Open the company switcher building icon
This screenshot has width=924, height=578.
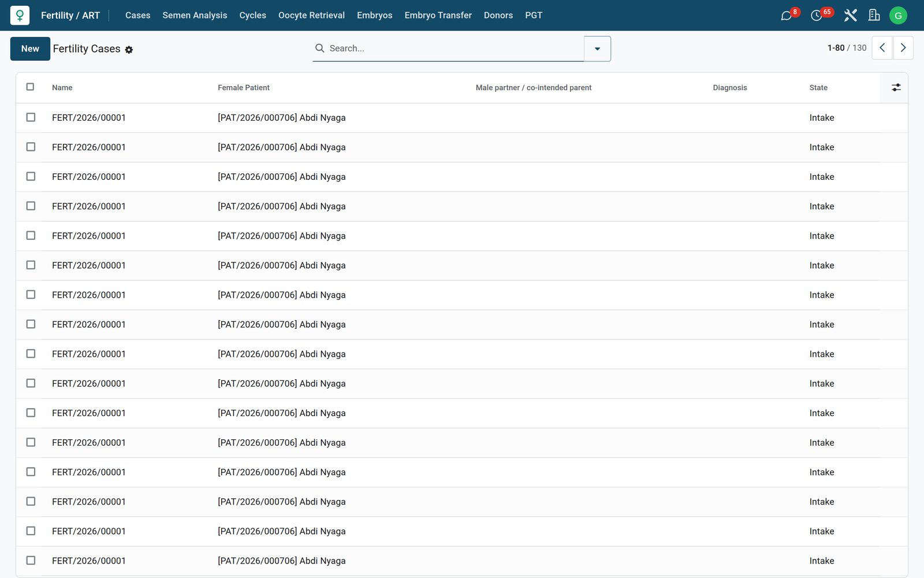click(874, 16)
